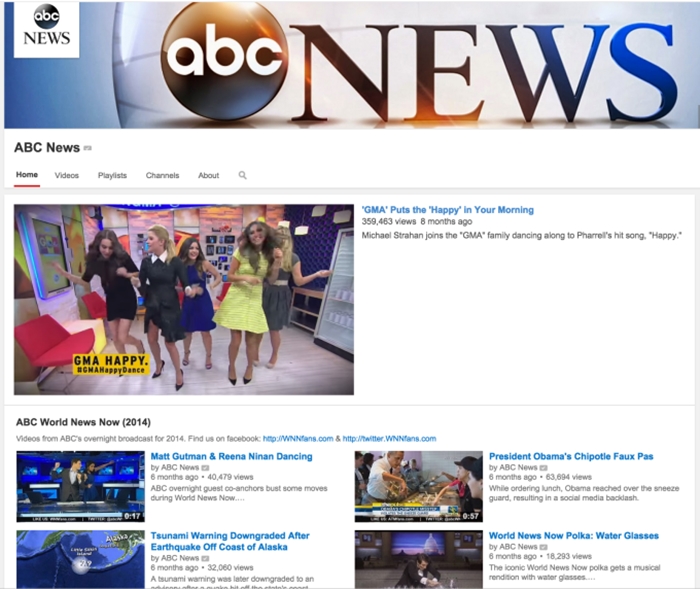Open 'GMA' Puts the 'Happy' title link

[448, 210]
